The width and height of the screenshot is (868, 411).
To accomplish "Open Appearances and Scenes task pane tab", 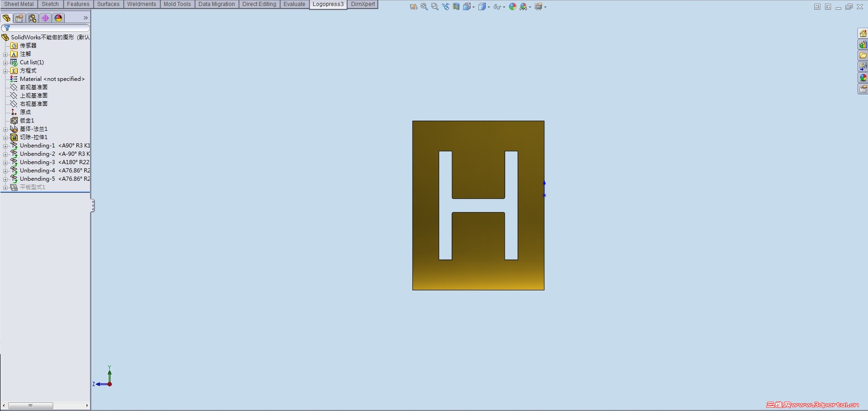I will pyautogui.click(x=863, y=78).
